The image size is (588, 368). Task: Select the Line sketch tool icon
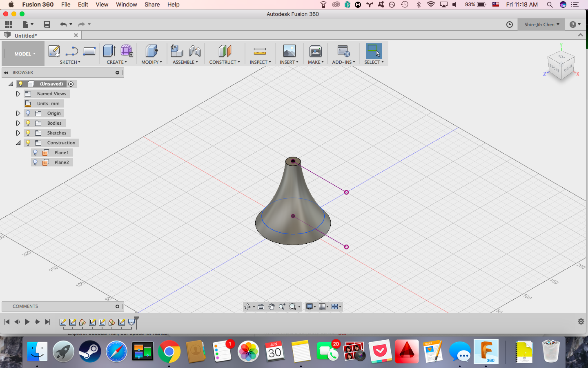(x=72, y=51)
